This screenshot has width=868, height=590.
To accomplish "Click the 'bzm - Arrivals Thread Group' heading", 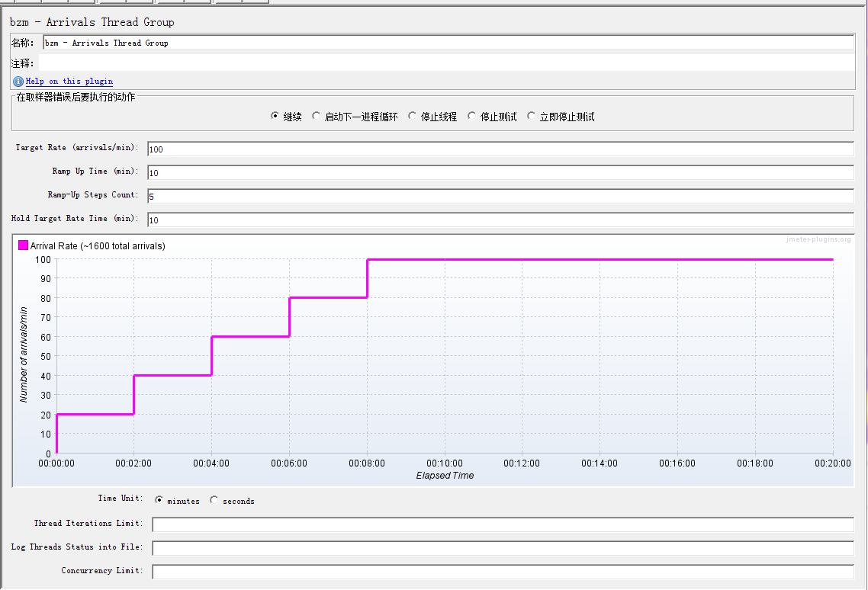I will tap(92, 22).
